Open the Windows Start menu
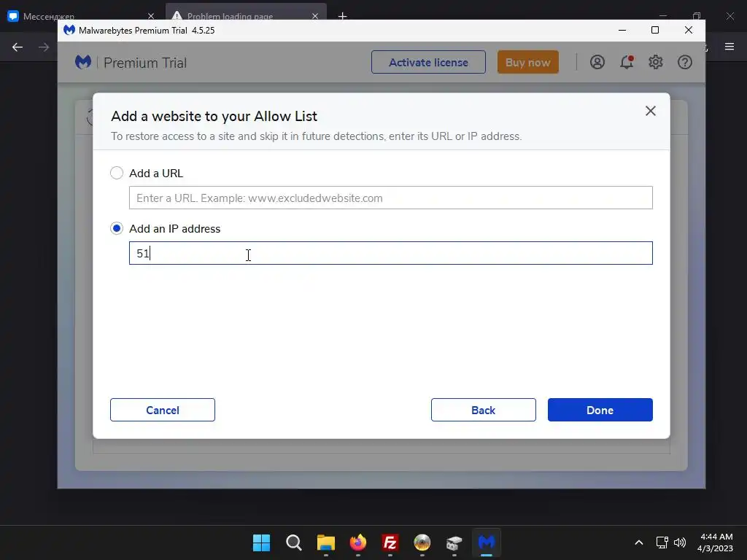Image resolution: width=747 pixels, height=560 pixels. tap(261, 542)
